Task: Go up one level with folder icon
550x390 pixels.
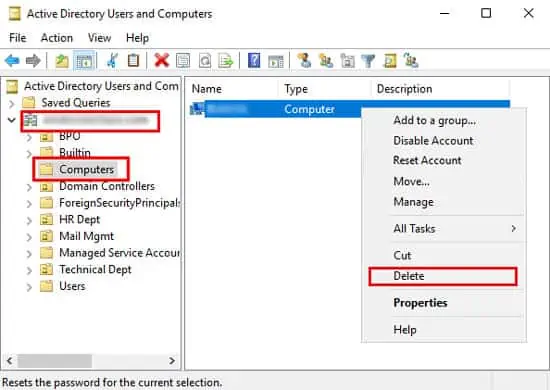Action: click(62, 61)
